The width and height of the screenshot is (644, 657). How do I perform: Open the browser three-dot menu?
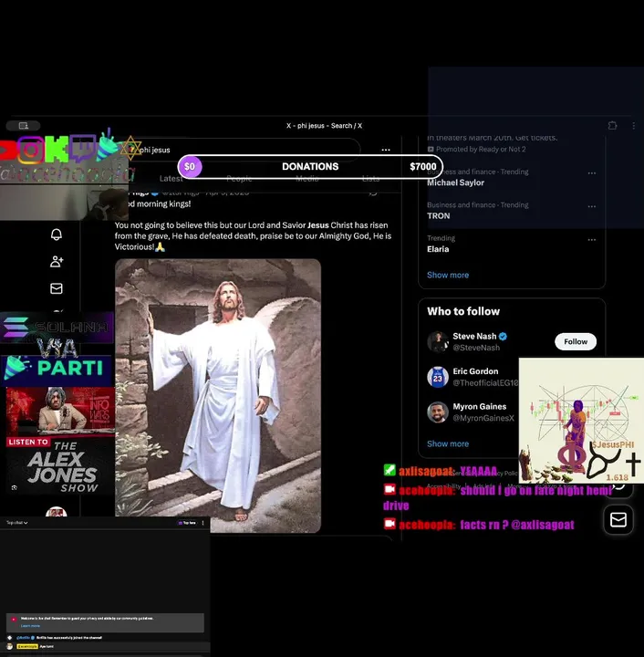[634, 126]
